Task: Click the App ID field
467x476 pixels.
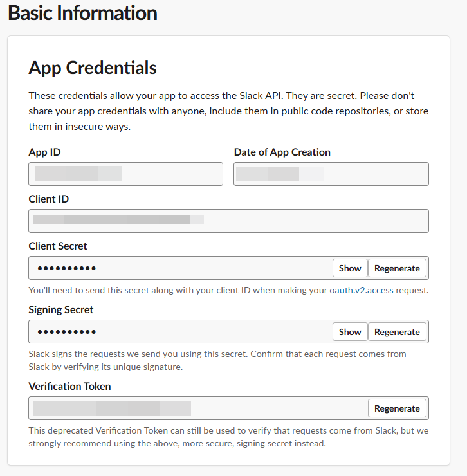Action: 125,174
